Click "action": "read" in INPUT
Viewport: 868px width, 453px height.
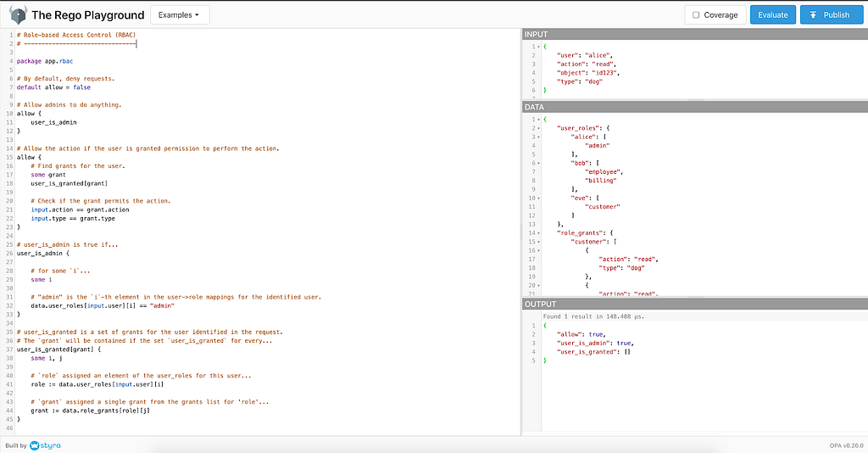[x=587, y=64]
